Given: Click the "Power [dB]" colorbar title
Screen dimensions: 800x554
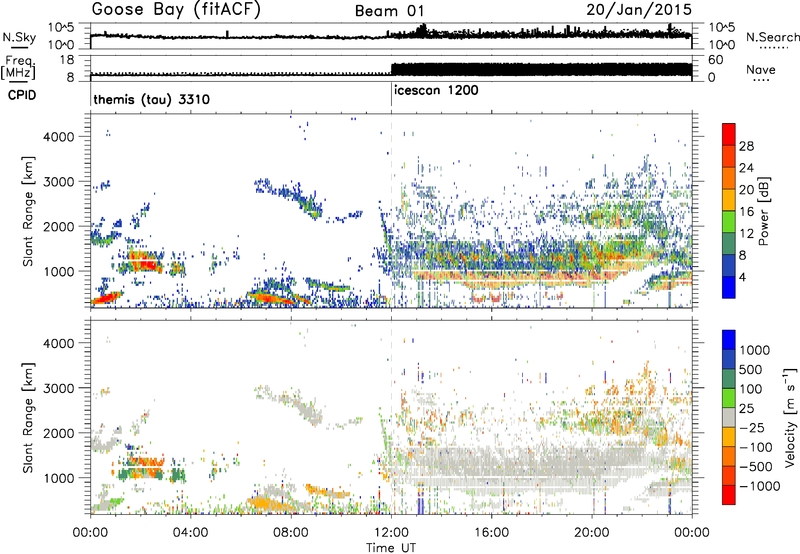Looking at the screenshot, I should click(764, 211).
